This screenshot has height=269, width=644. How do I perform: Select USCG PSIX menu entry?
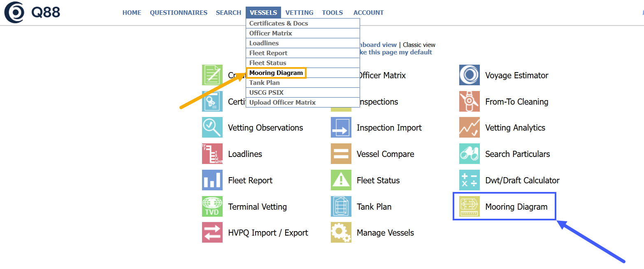coord(266,93)
